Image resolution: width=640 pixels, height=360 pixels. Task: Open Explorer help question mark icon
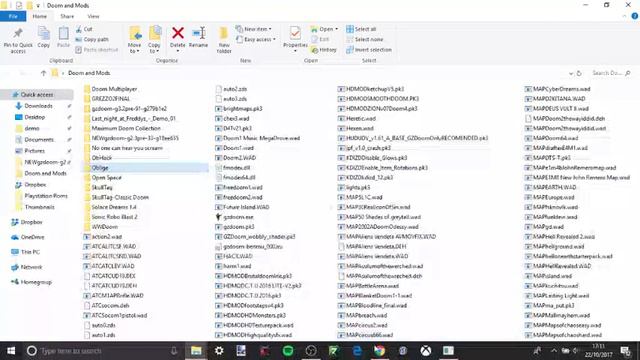pyautogui.click(x=635, y=16)
